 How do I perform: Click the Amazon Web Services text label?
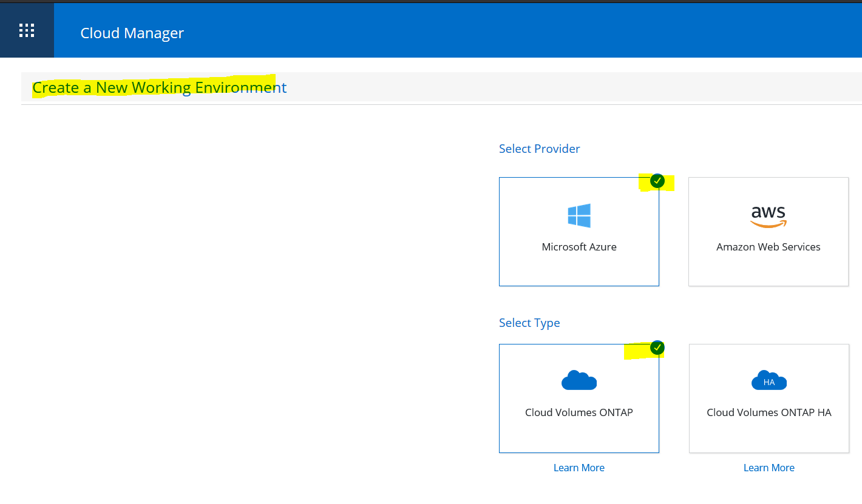point(769,247)
